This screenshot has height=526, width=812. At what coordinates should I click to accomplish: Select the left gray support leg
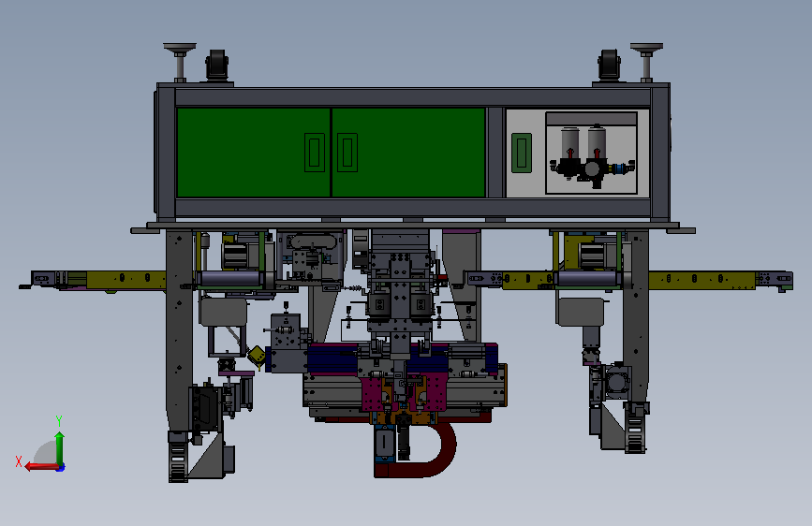point(179,331)
